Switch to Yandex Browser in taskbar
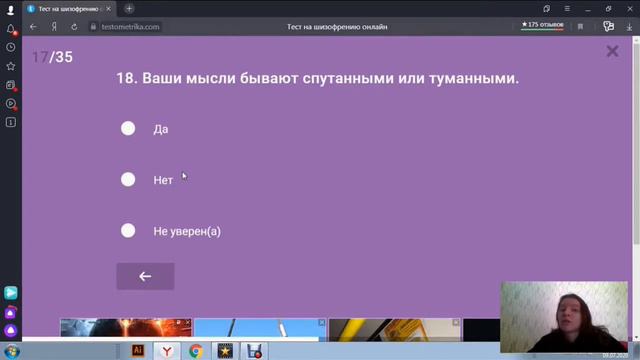Viewport: 640px width, 360px height. point(167,351)
